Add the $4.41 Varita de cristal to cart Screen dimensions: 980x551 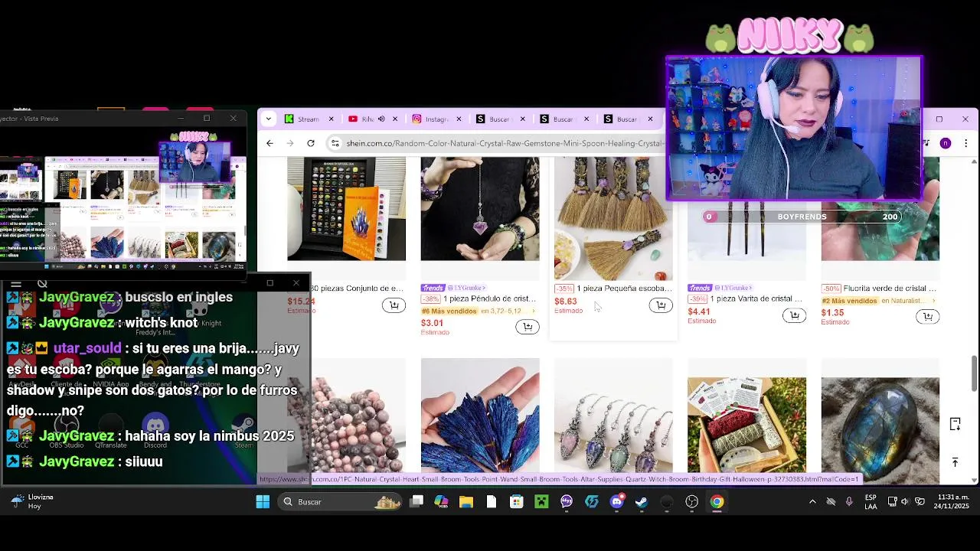point(794,315)
